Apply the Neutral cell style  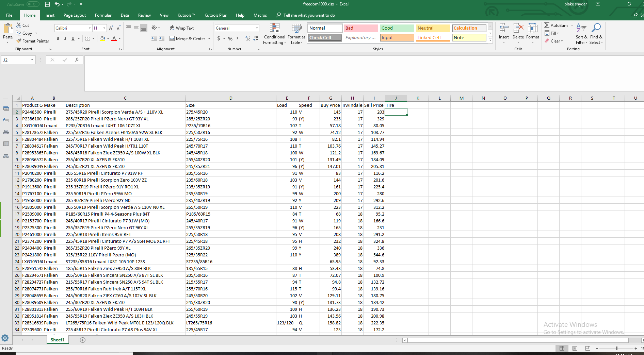[x=433, y=28]
